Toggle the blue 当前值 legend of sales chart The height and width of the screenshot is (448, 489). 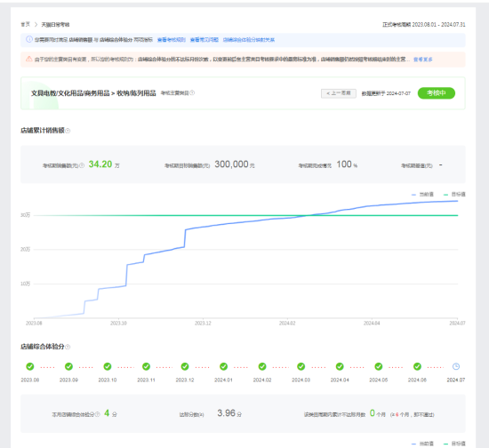(x=422, y=195)
